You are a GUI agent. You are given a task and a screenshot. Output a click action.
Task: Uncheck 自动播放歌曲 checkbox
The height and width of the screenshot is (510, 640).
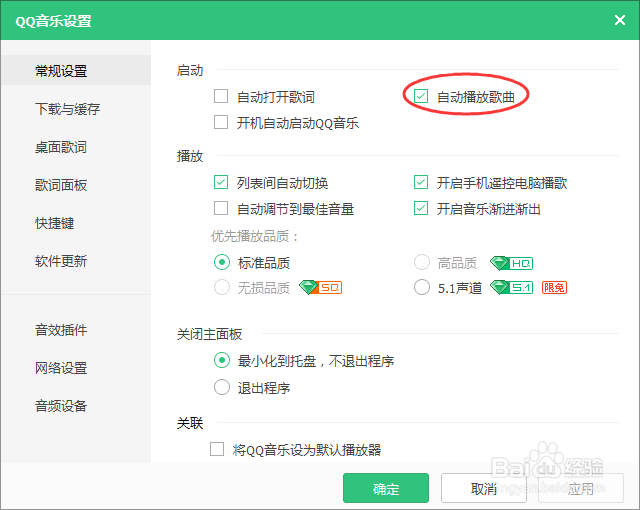click(x=421, y=97)
